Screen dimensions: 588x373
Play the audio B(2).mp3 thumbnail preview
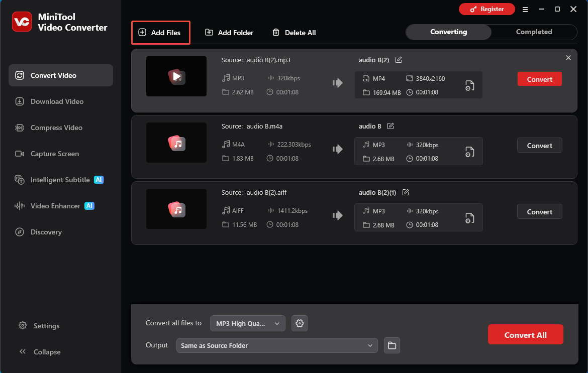coord(176,76)
